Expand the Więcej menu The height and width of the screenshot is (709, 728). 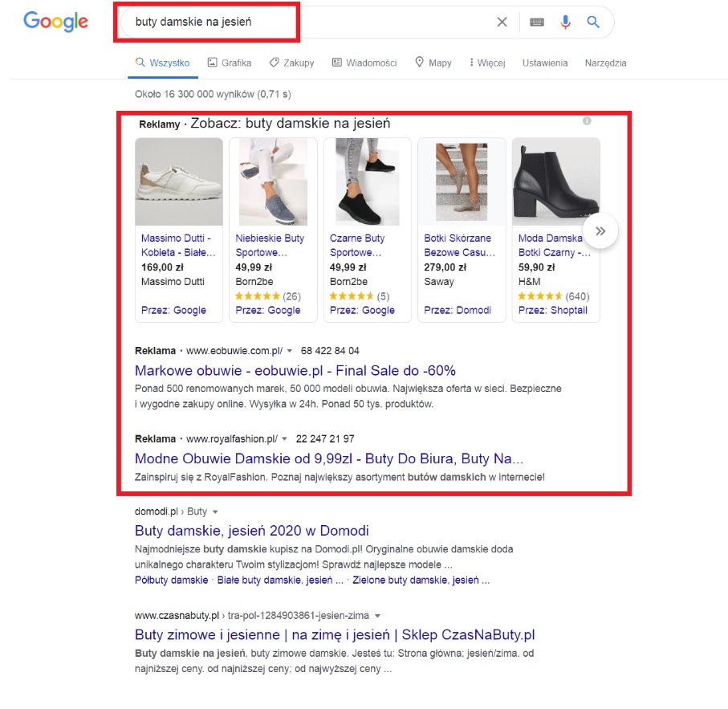tap(486, 63)
